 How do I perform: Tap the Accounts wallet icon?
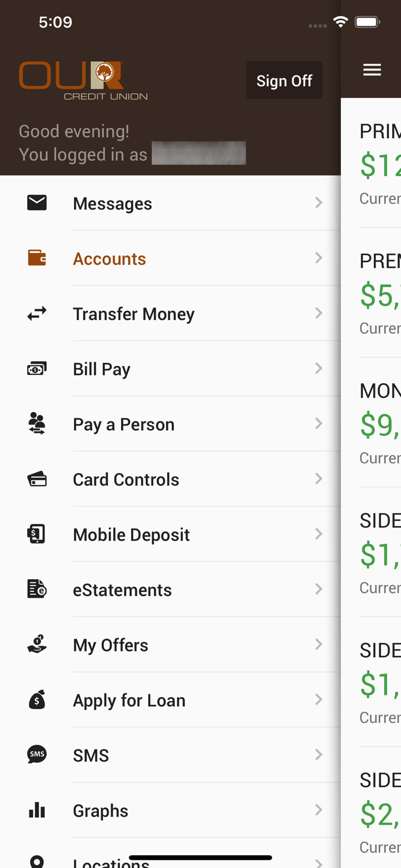[37, 258]
